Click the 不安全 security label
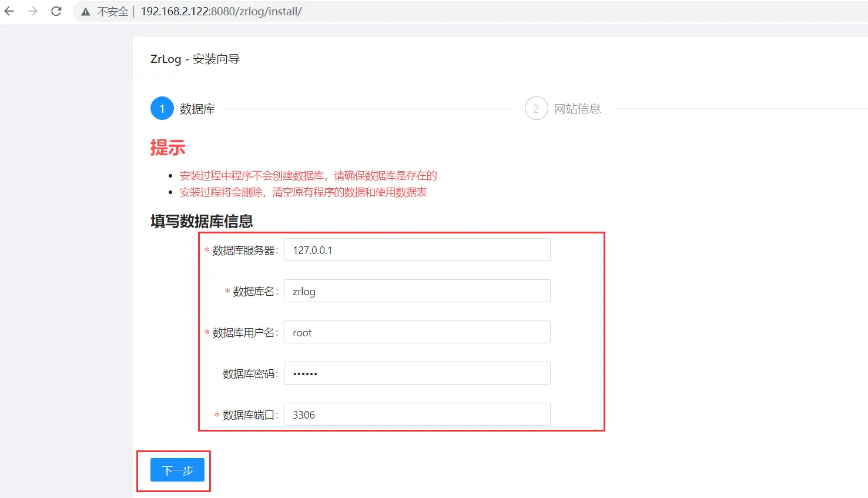The height and width of the screenshot is (498, 868). pyautogui.click(x=112, y=12)
